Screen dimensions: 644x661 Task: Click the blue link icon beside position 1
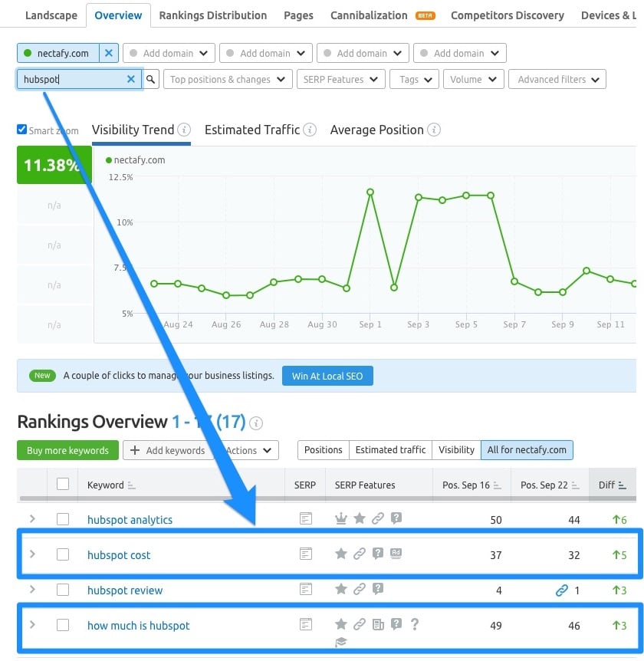(x=561, y=590)
